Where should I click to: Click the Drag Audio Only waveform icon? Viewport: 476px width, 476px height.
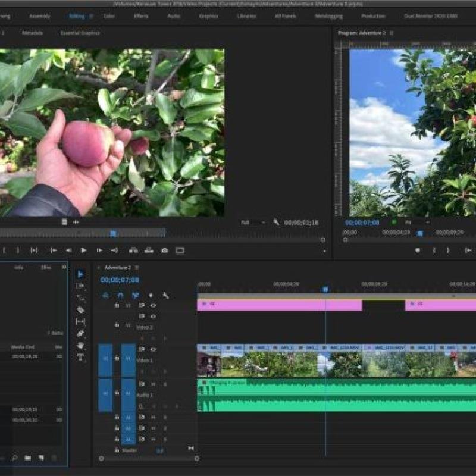(76, 222)
